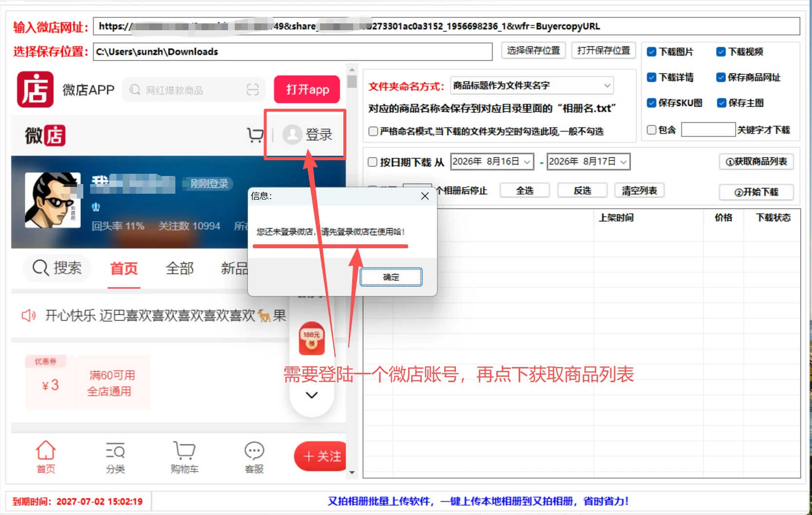The width and height of the screenshot is (812, 515).
Task: Click the 关注数 10994 shop stat
Action: [x=189, y=226]
